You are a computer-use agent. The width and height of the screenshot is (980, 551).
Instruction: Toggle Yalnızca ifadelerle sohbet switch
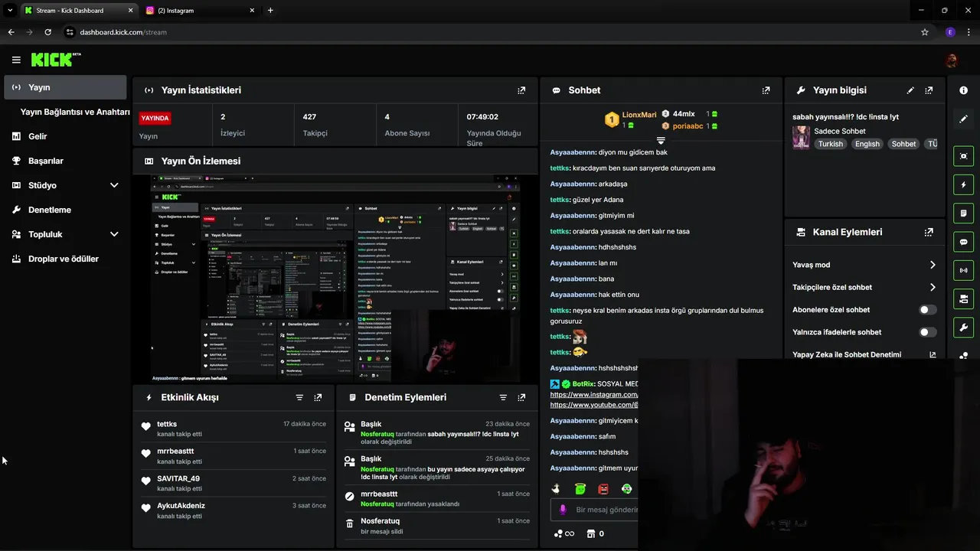tap(927, 332)
